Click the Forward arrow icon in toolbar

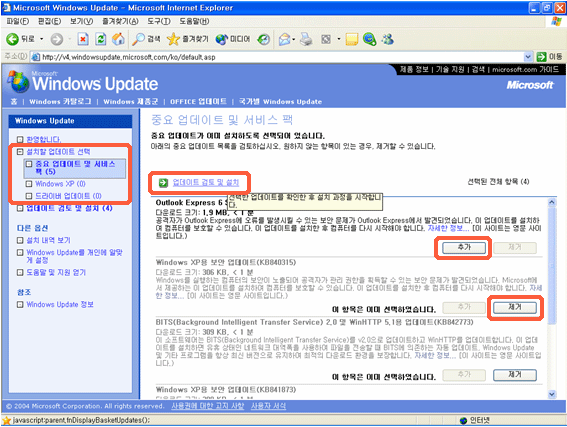point(56,39)
